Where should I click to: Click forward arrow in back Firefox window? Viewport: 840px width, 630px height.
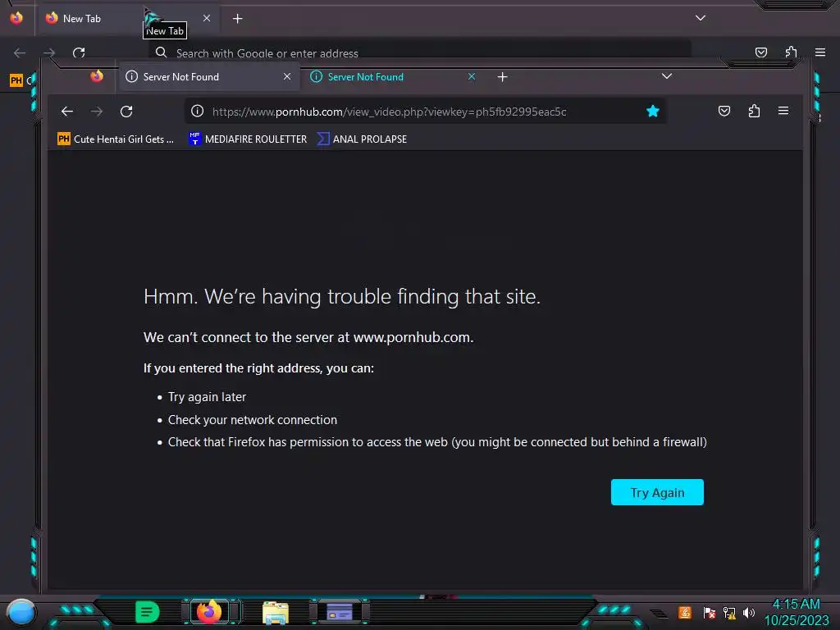click(49, 52)
